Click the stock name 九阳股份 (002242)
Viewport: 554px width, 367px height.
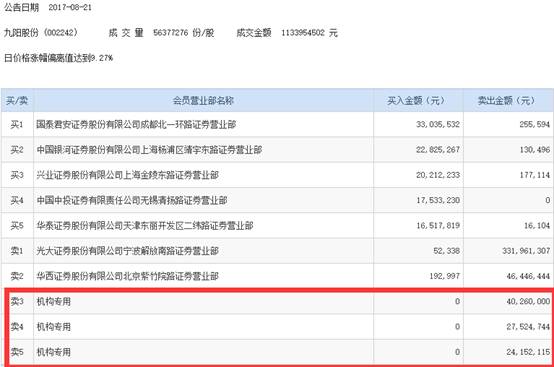41,33
